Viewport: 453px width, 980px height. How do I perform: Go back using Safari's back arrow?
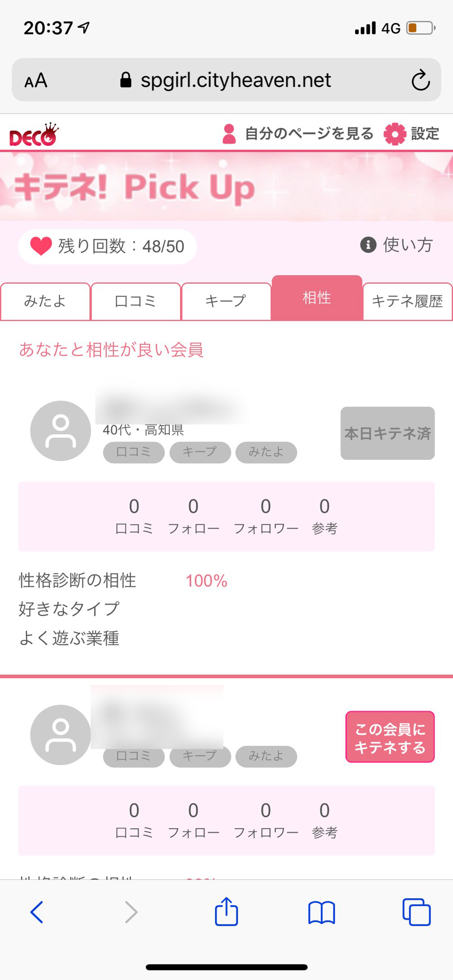36,912
